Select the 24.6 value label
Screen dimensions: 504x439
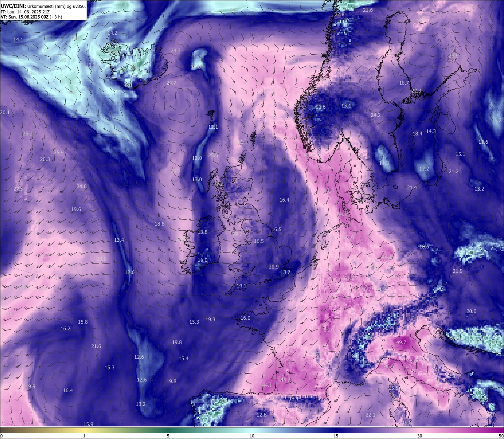[x=82, y=187]
